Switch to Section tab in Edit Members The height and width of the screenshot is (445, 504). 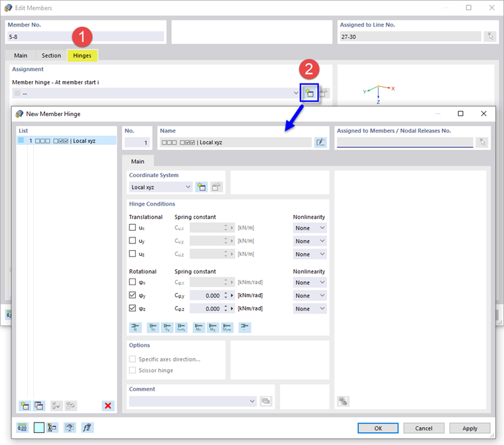(x=51, y=55)
